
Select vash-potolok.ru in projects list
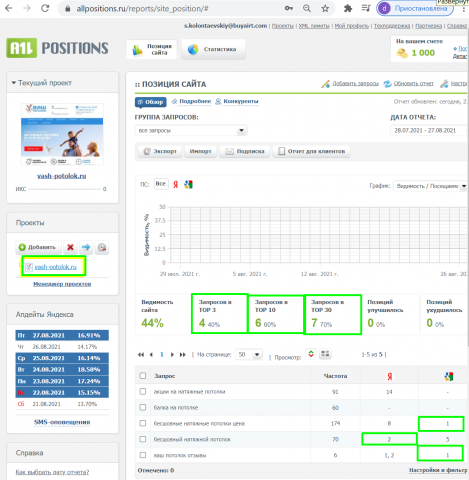pyautogui.click(x=55, y=267)
